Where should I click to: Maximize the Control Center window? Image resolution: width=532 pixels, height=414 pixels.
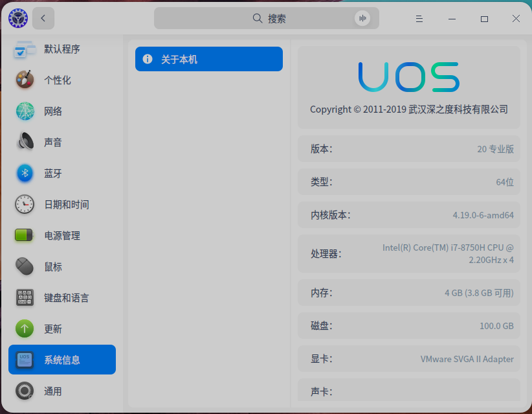(x=485, y=19)
